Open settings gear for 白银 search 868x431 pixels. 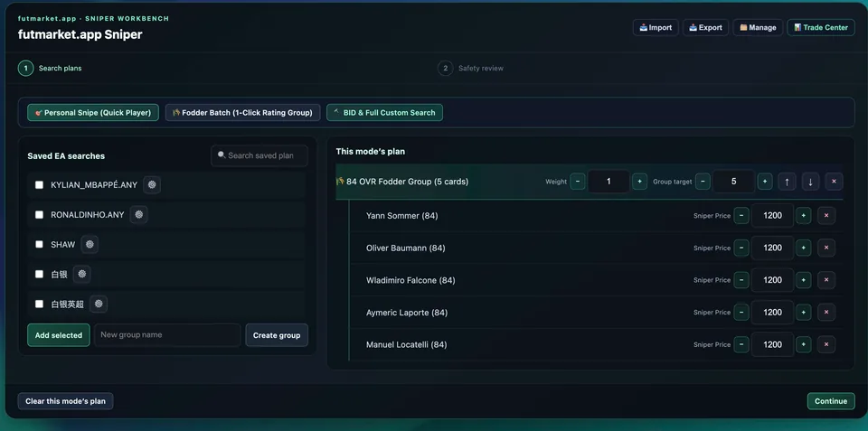point(82,274)
